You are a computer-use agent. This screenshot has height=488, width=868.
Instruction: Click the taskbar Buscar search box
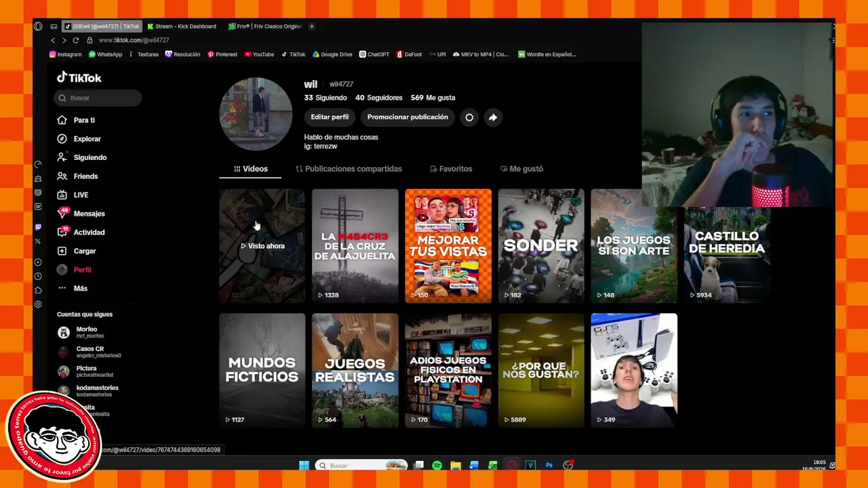pos(361,465)
